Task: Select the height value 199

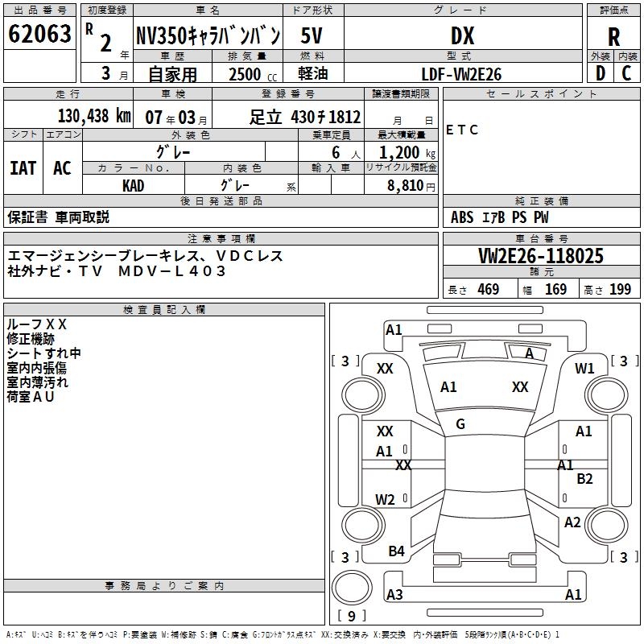Action: pyautogui.click(x=620, y=290)
